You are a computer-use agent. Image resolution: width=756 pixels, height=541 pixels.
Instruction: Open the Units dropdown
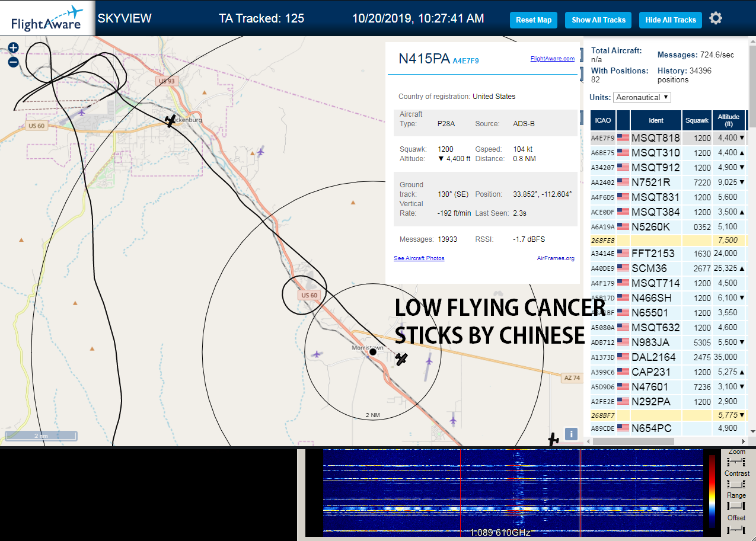pos(642,97)
